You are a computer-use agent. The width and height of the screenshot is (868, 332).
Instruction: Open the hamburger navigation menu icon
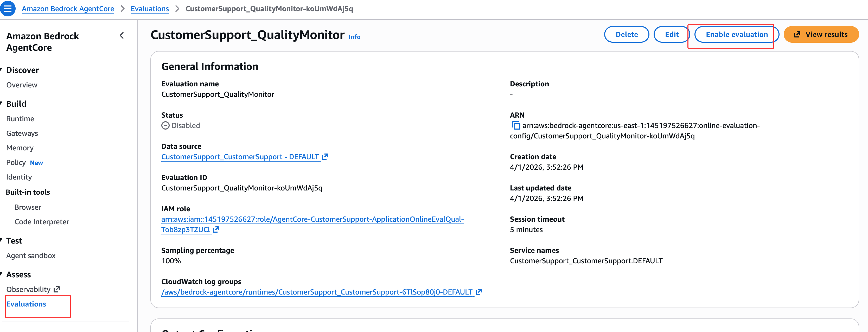pyautogui.click(x=7, y=9)
